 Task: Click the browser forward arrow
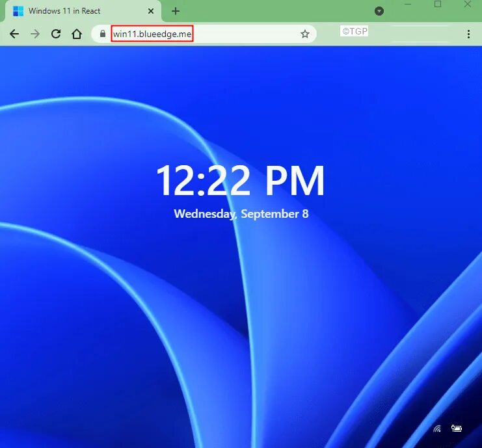click(x=35, y=34)
